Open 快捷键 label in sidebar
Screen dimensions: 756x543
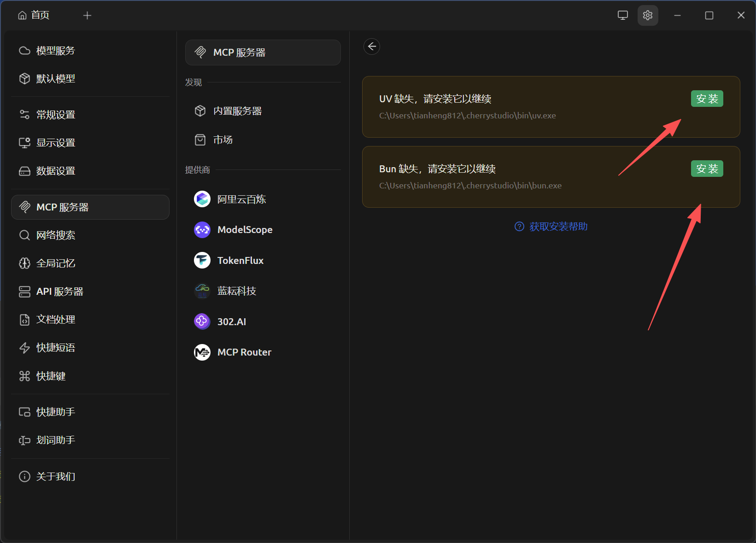(51, 376)
